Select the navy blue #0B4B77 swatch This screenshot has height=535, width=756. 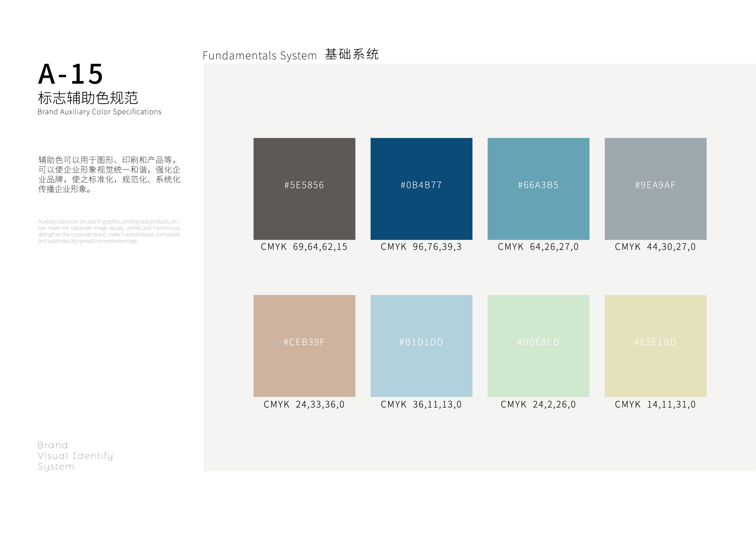click(x=421, y=188)
